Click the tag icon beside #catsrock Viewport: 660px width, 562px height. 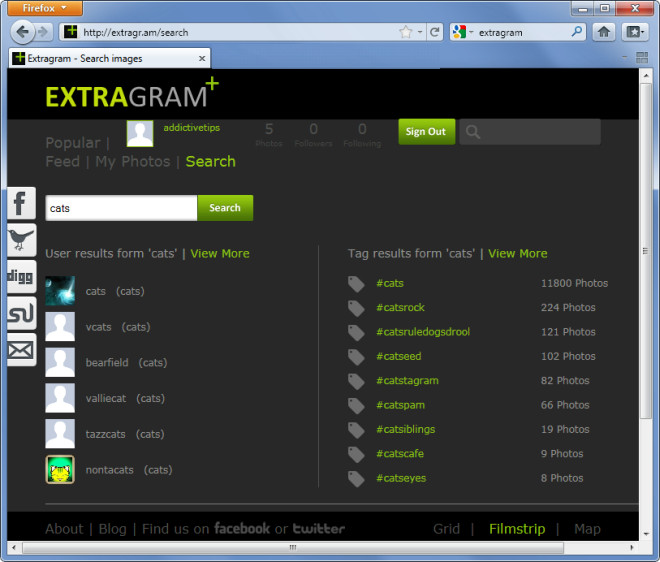point(356,308)
